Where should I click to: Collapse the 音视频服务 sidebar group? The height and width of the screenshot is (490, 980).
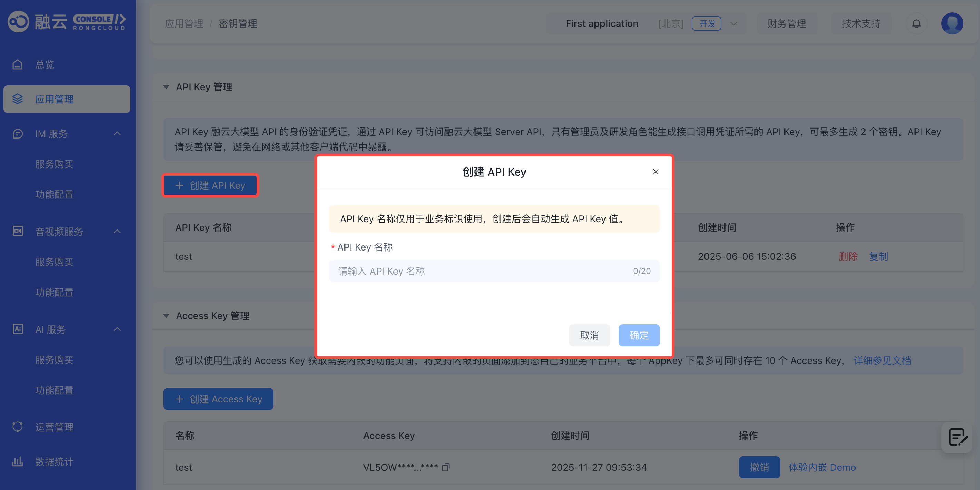[117, 231]
